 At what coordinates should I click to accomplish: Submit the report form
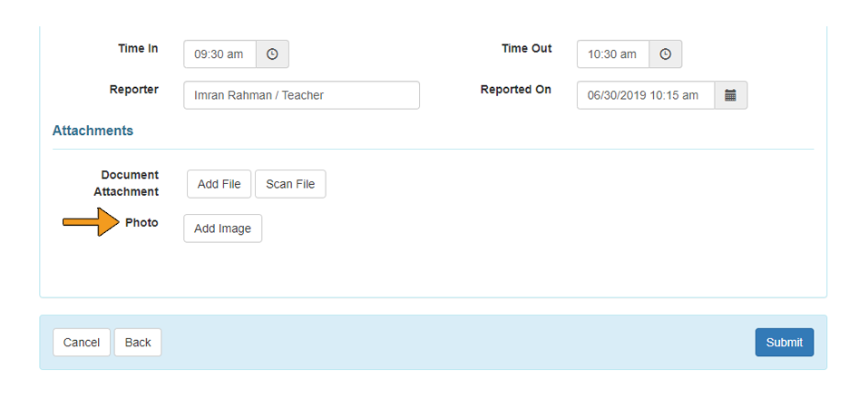784,343
